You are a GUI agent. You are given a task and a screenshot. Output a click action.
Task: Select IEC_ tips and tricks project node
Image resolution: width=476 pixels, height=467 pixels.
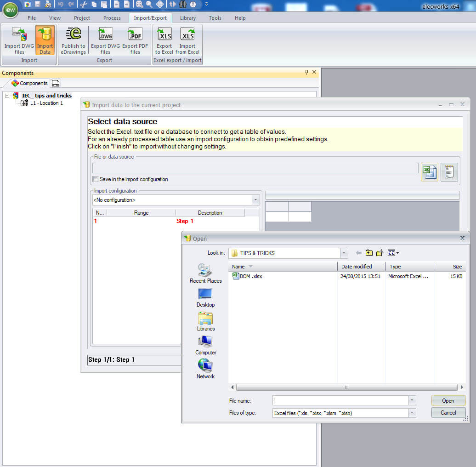click(47, 96)
